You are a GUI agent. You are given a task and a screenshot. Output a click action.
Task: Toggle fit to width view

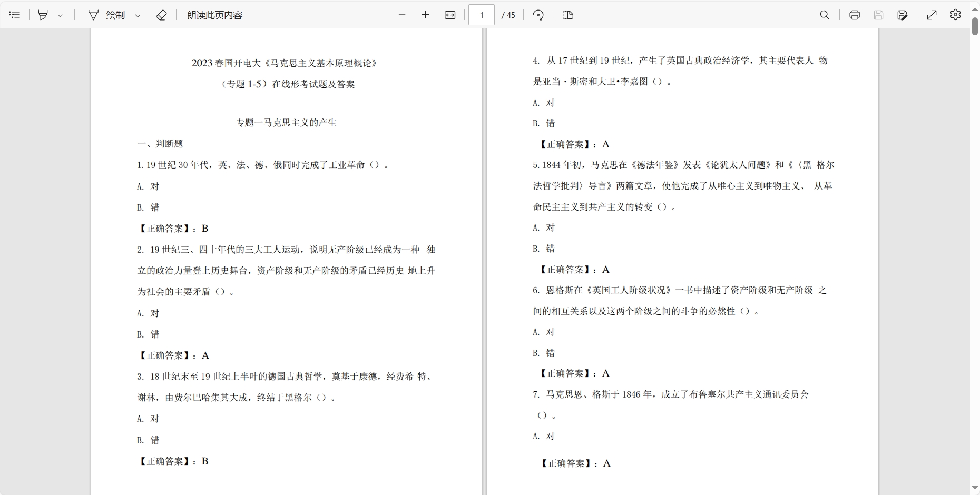450,15
